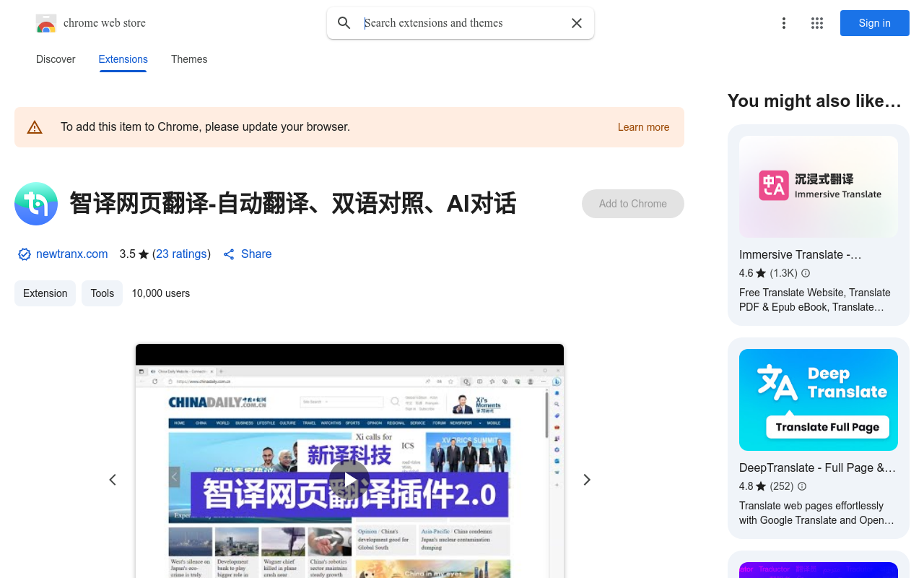Follow the Learn more link
The height and width of the screenshot is (578, 924).
(x=643, y=127)
